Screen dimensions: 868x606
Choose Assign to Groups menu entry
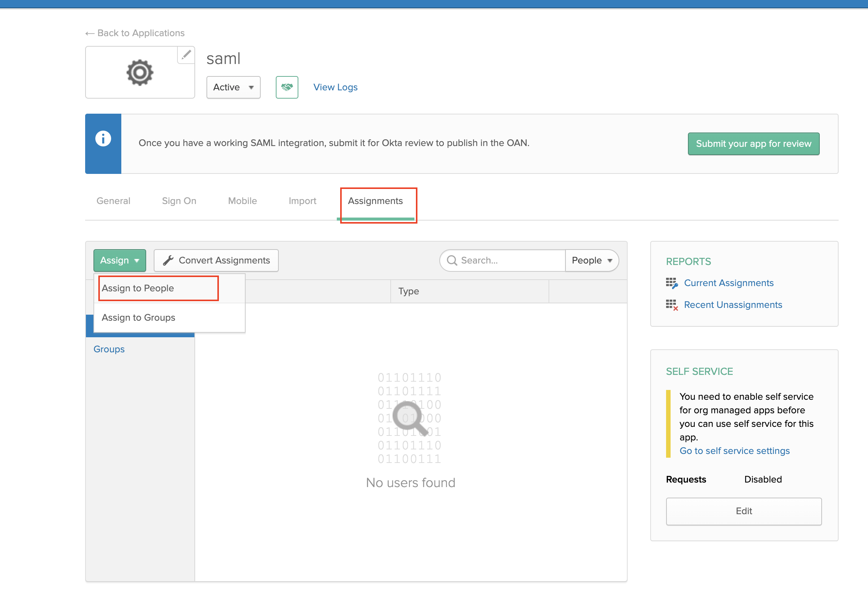point(138,318)
